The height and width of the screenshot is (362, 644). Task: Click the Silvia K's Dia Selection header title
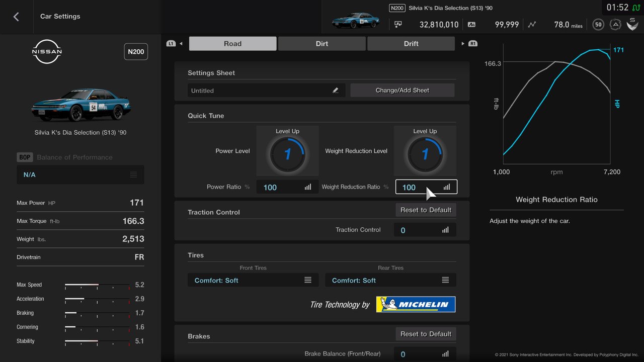450,8
